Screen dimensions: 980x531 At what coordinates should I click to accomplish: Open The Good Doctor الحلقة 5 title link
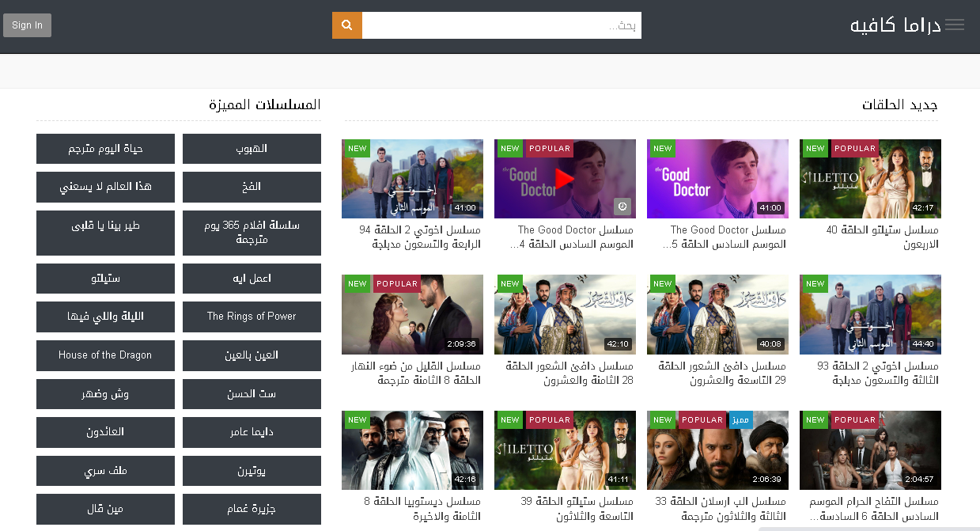[x=726, y=237]
